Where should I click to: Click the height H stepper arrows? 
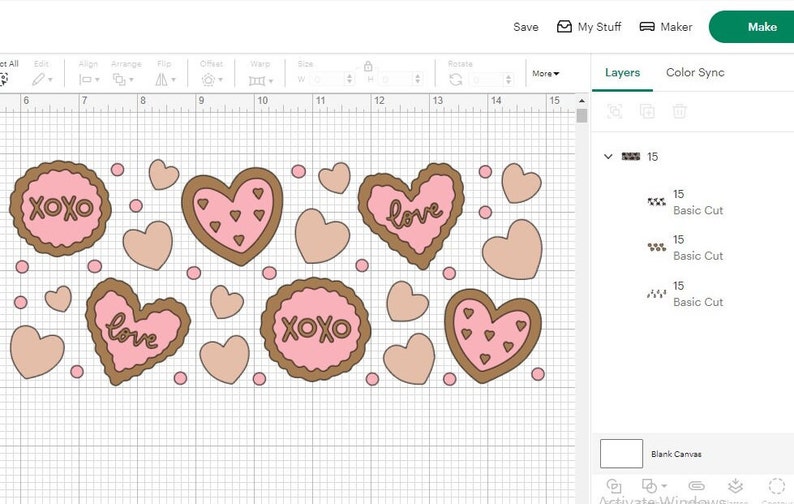(x=418, y=79)
